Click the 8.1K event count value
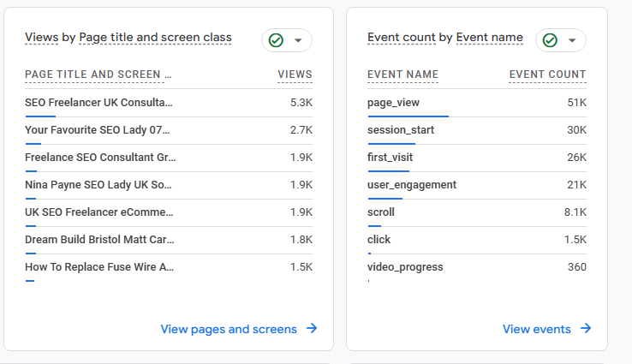Viewport: 632px width, 364px height. point(575,212)
